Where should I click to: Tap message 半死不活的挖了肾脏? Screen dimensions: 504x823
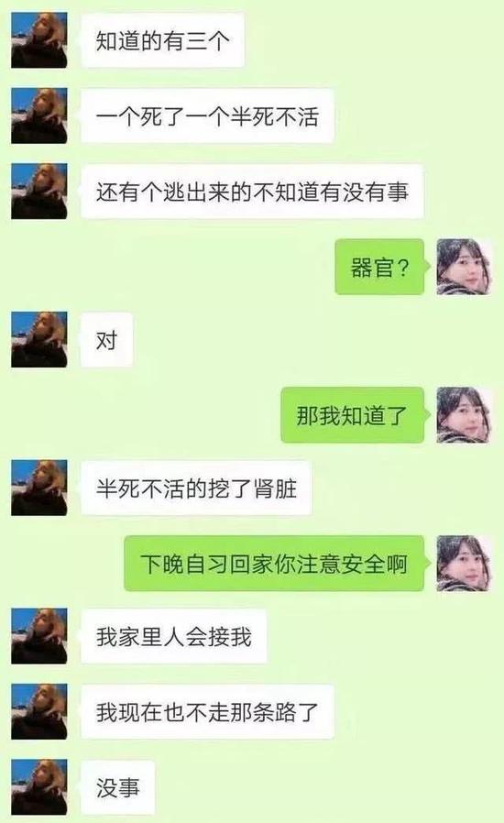coord(196,488)
